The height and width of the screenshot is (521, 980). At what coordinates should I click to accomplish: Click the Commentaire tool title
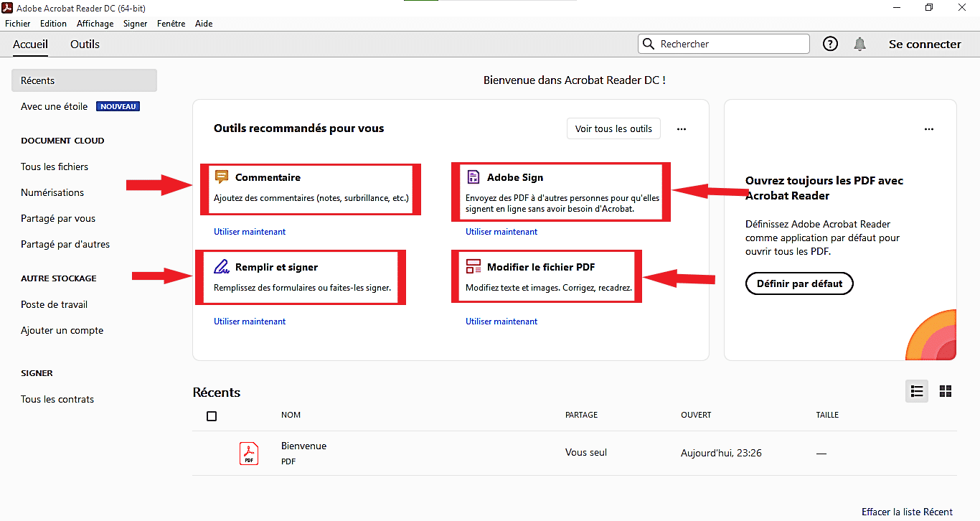(x=268, y=177)
